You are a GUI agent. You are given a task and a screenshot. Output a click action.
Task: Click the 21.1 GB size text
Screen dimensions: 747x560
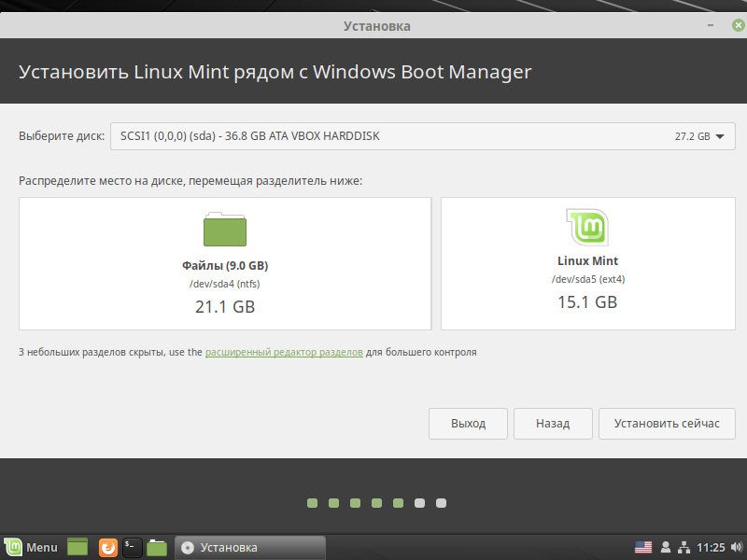coord(225,307)
